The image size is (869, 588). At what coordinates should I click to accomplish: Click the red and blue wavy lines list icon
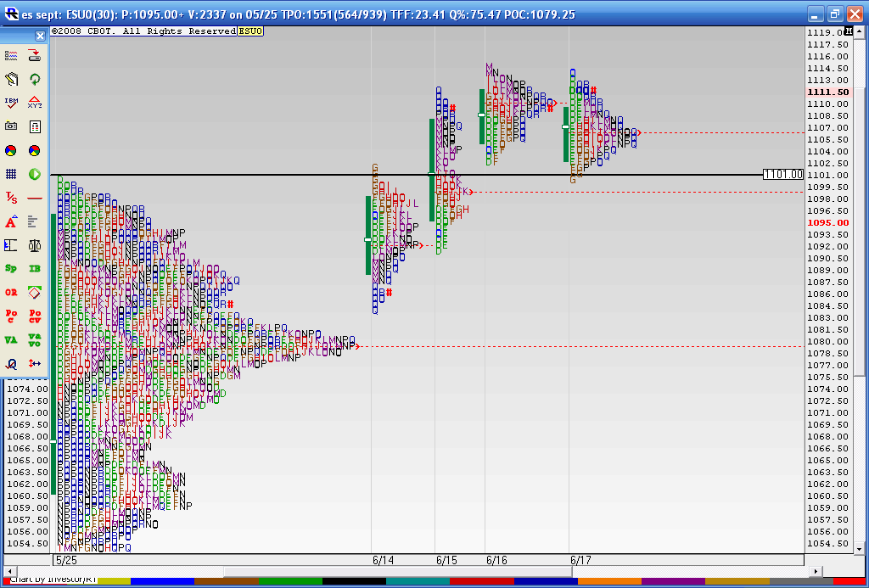(x=10, y=55)
